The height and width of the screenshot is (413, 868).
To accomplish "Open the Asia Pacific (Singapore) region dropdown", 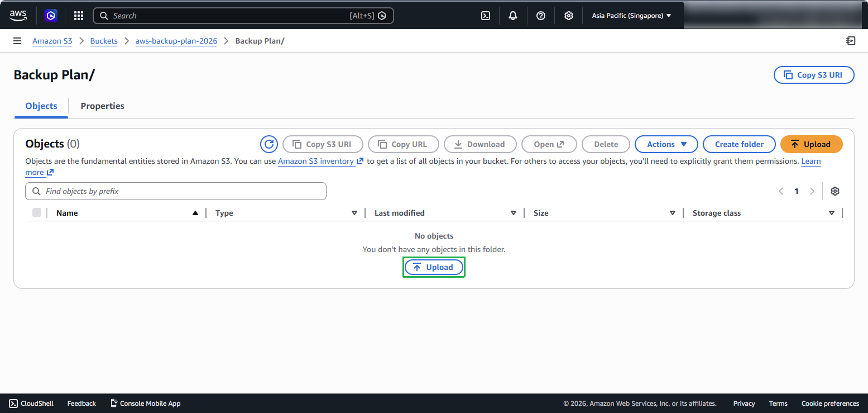I will [x=631, y=16].
